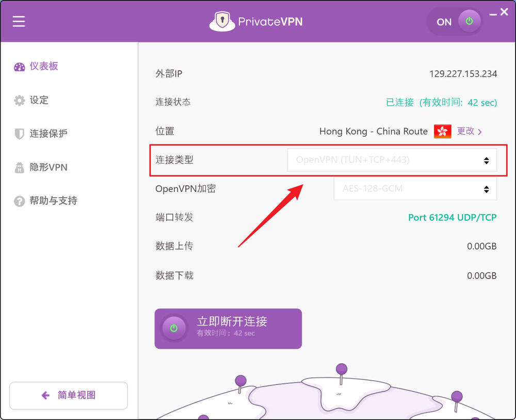Close the PrivateVPN window
The width and height of the screenshot is (516, 420).
(x=504, y=12)
